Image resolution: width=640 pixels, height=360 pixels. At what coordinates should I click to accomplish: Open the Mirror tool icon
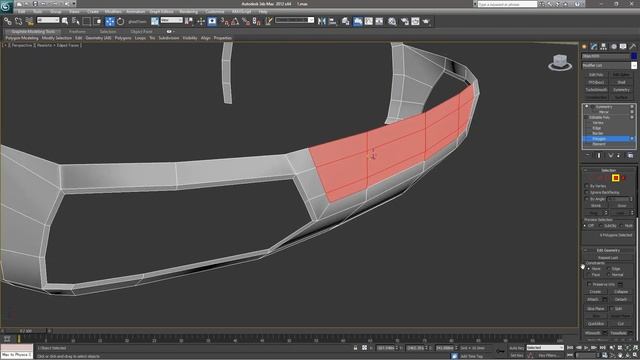coord(322,21)
